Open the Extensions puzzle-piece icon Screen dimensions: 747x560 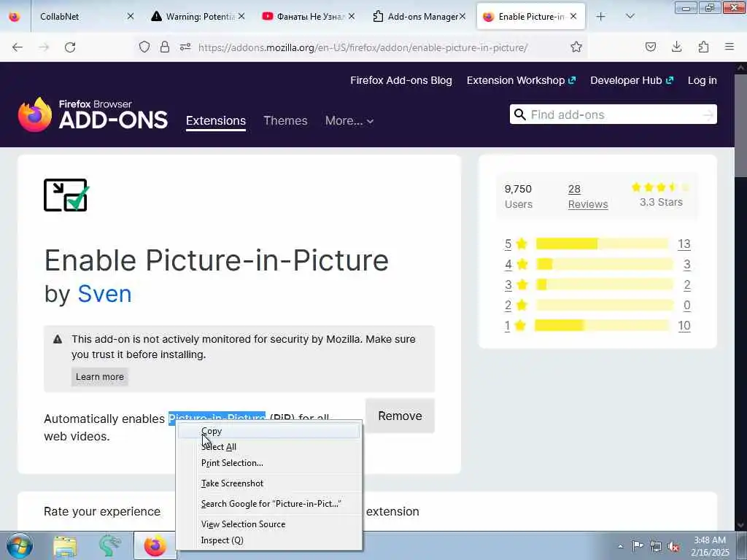pyautogui.click(x=703, y=47)
